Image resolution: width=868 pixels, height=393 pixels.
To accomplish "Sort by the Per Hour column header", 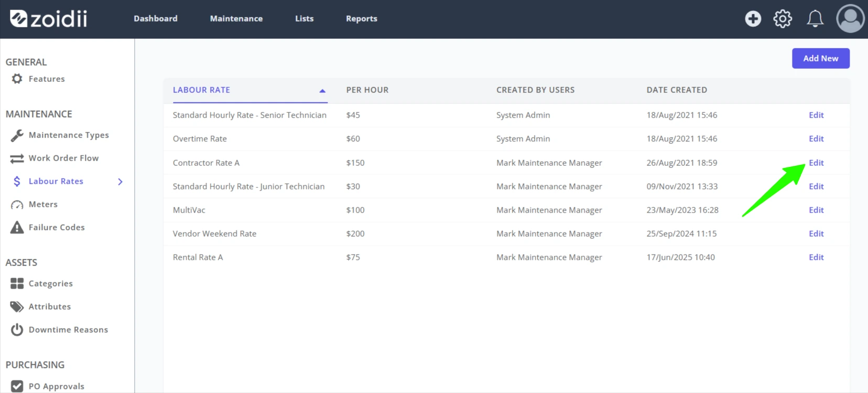I will click(367, 90).
